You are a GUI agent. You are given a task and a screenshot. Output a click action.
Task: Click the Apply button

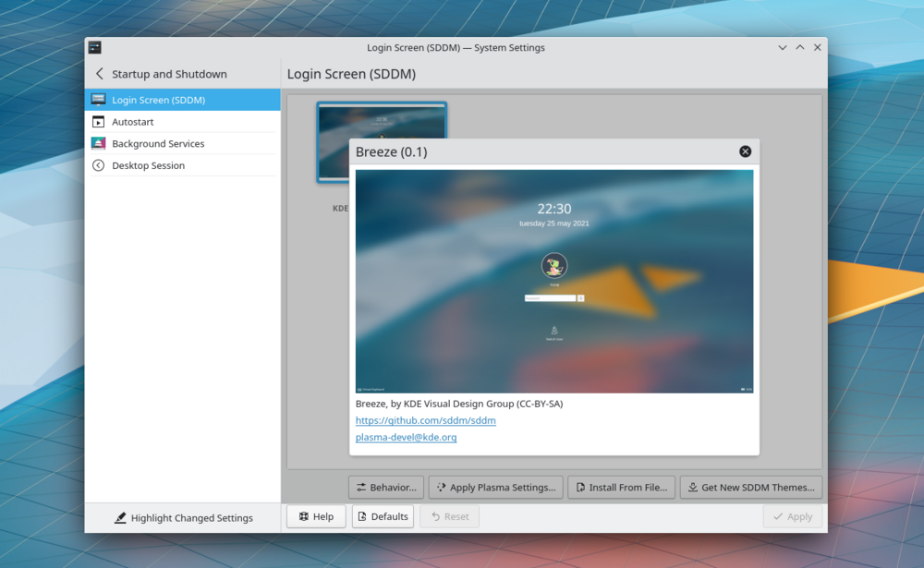pos(792,516)
